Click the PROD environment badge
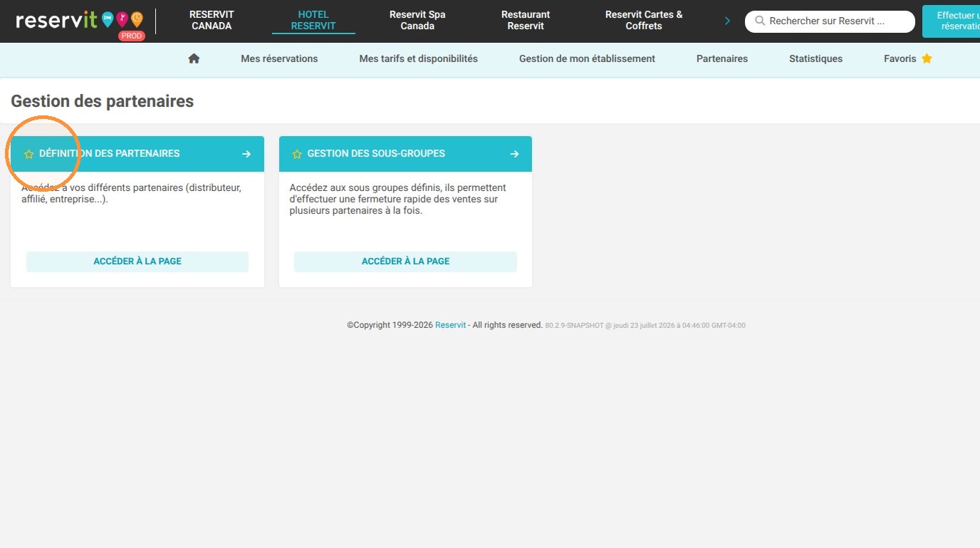The image size is (980, 548). [132, 36]
